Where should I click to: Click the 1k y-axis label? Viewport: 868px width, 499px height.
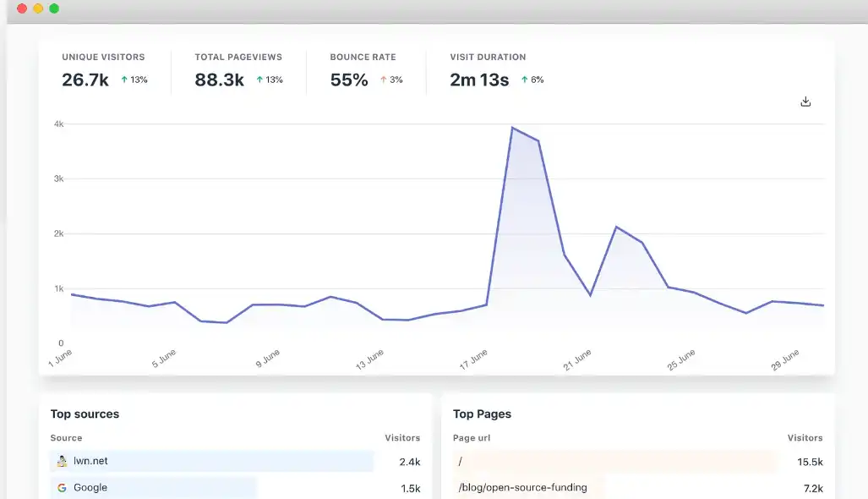coord(58,288)
